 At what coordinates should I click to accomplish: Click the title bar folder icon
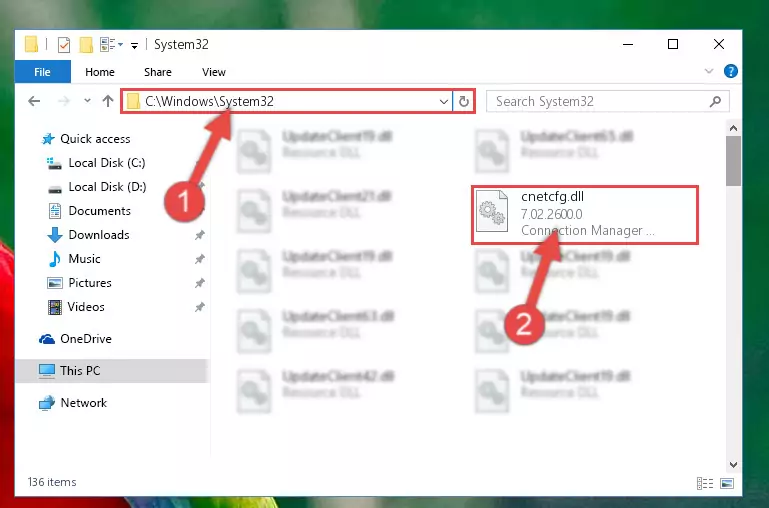31,44
